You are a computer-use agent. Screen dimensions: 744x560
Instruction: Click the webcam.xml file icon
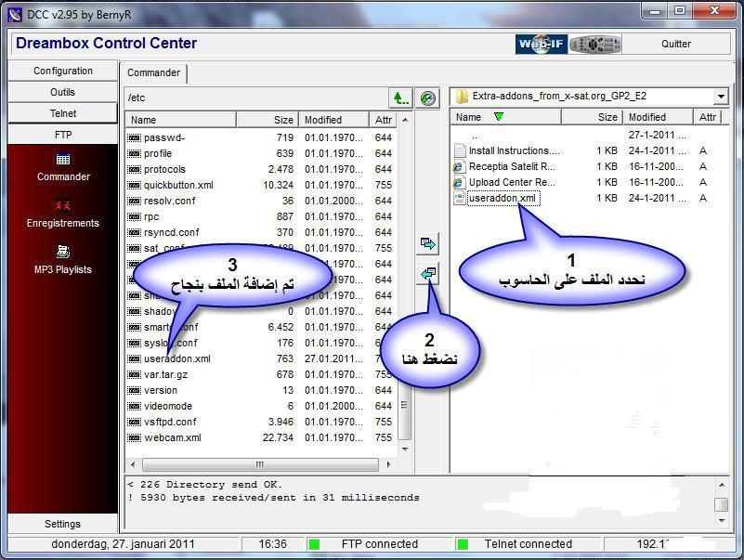click(x=135, y=437)
